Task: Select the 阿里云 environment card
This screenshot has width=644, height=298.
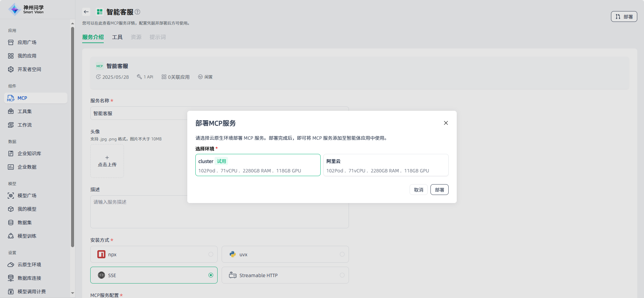Action: (386, 165)
